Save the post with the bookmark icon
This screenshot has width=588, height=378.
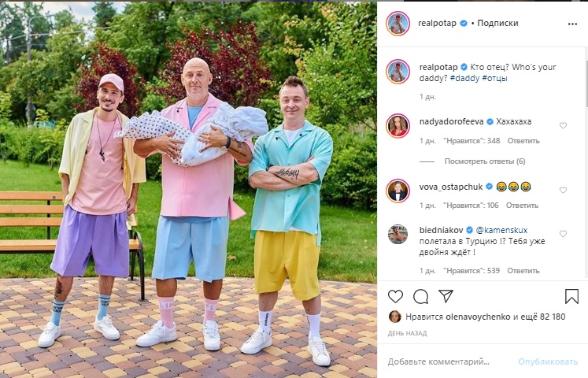pyautogui.click(x=571, y=296)
